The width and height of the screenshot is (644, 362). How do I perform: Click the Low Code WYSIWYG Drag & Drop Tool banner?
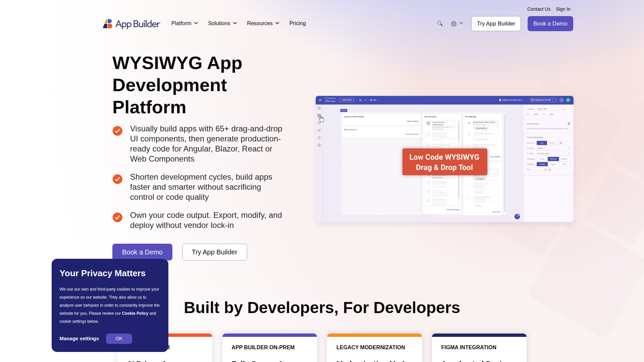(x=445, y=162)
